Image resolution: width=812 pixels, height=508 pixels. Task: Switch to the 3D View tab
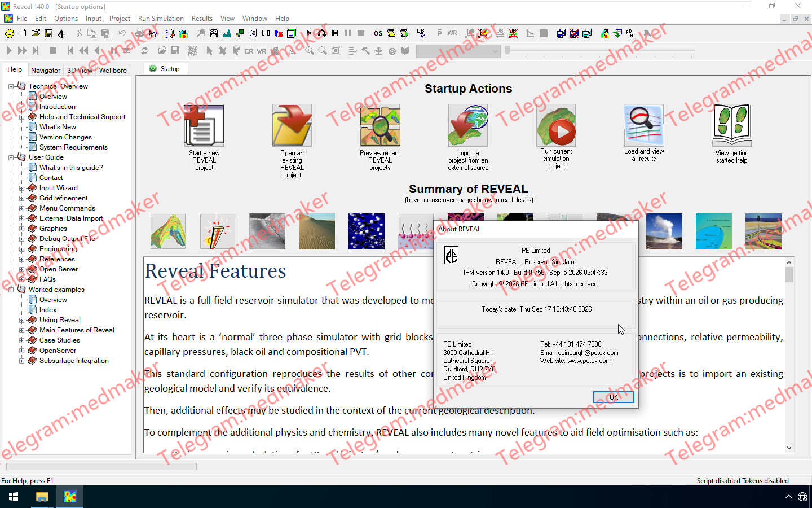tap(80, 71)
